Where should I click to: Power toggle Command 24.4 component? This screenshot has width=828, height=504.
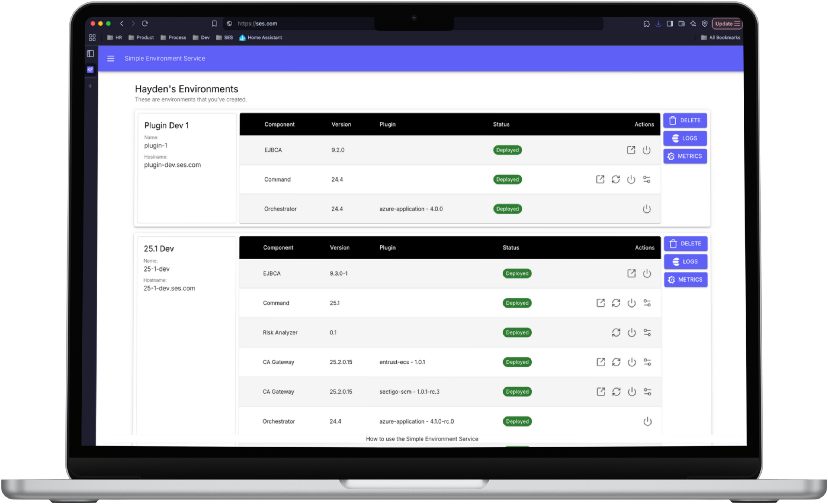point(631,179)
